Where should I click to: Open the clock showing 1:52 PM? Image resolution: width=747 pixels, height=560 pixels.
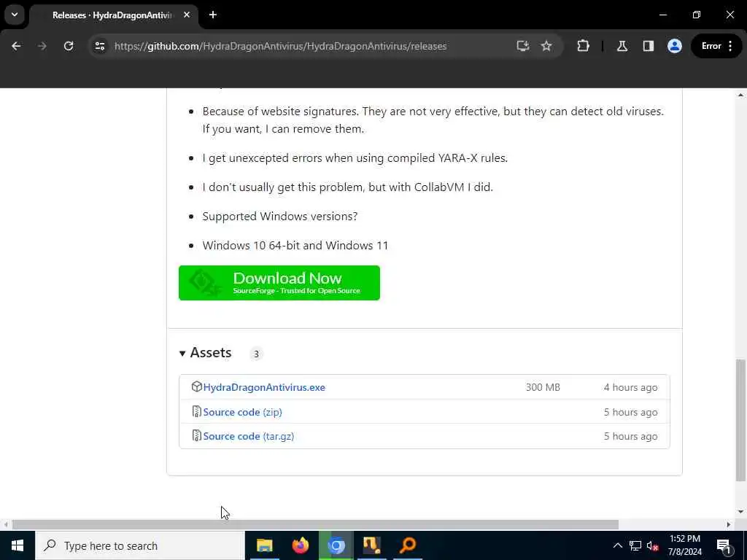685,545
